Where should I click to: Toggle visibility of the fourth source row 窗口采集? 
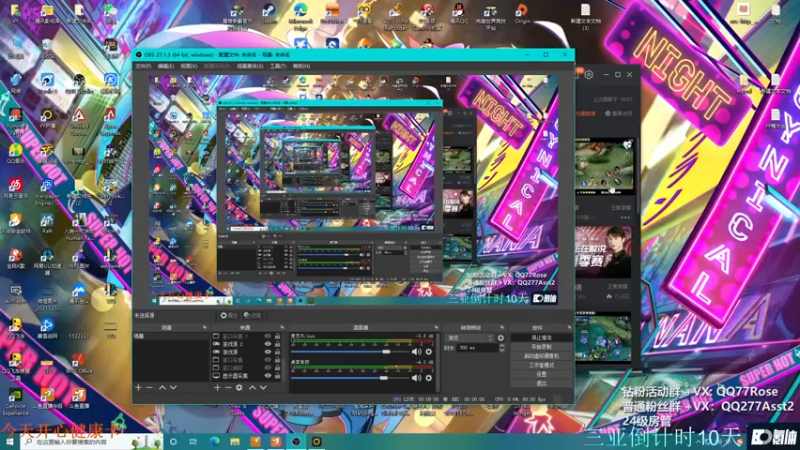click(267, 360)
